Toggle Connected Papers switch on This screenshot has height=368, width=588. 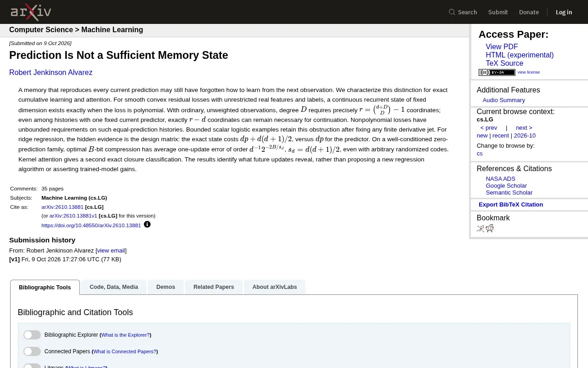[x=32, y=351]
